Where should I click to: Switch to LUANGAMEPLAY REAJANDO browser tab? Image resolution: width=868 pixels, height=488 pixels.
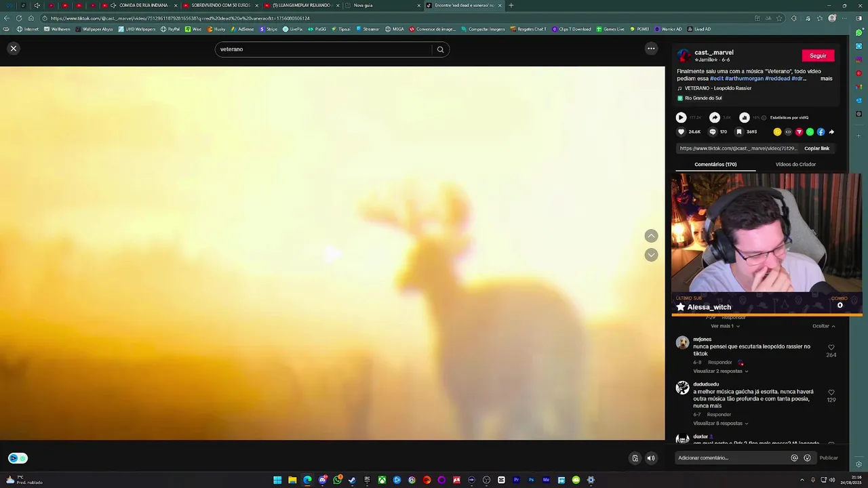301,5
